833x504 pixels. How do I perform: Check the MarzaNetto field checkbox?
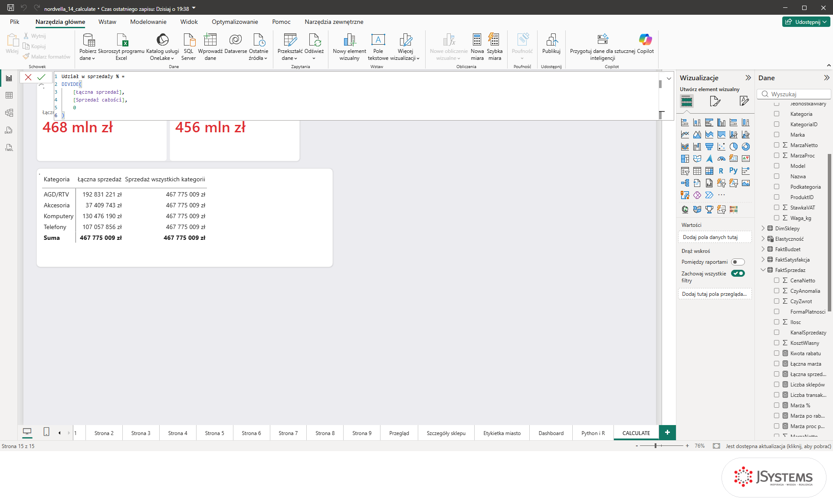777,145
